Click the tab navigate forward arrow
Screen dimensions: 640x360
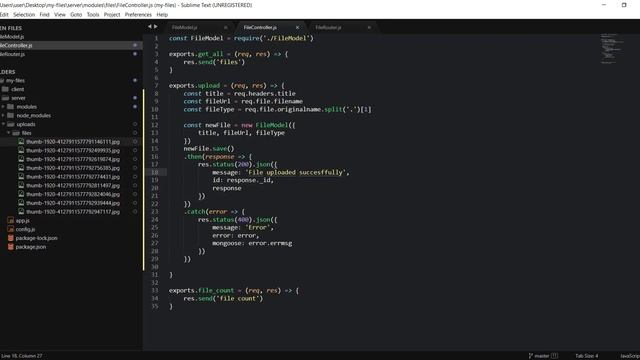pyautogui.click(x=156, y=27)
